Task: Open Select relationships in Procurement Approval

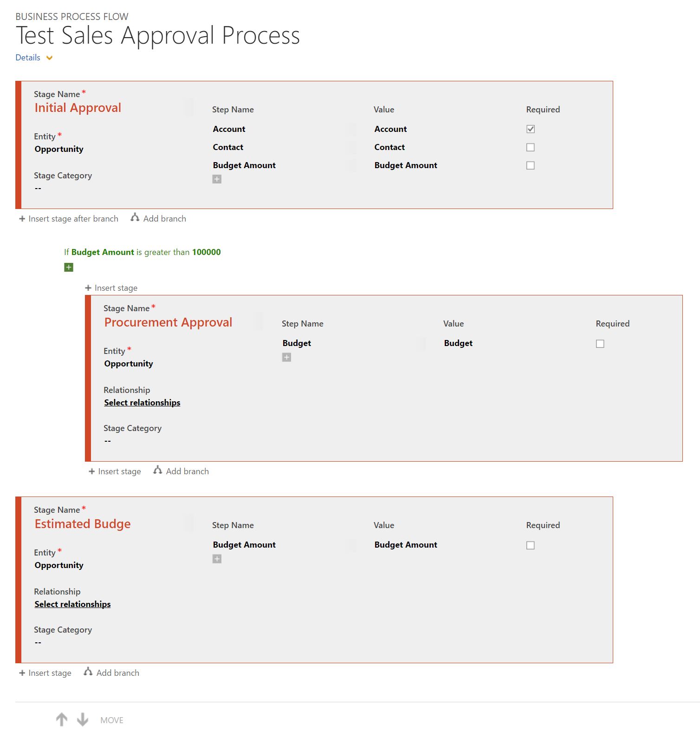Action: click(142, 403)
